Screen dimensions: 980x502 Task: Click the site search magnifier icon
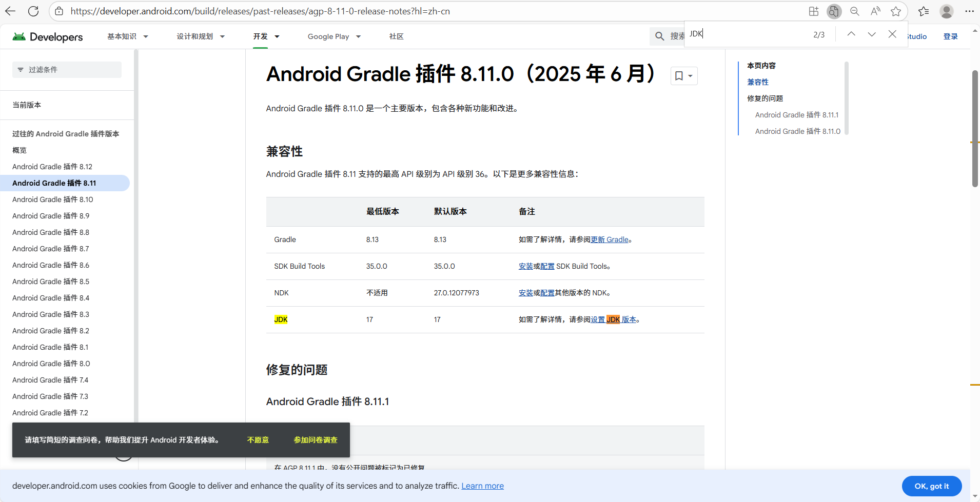(x=660, y=36)
